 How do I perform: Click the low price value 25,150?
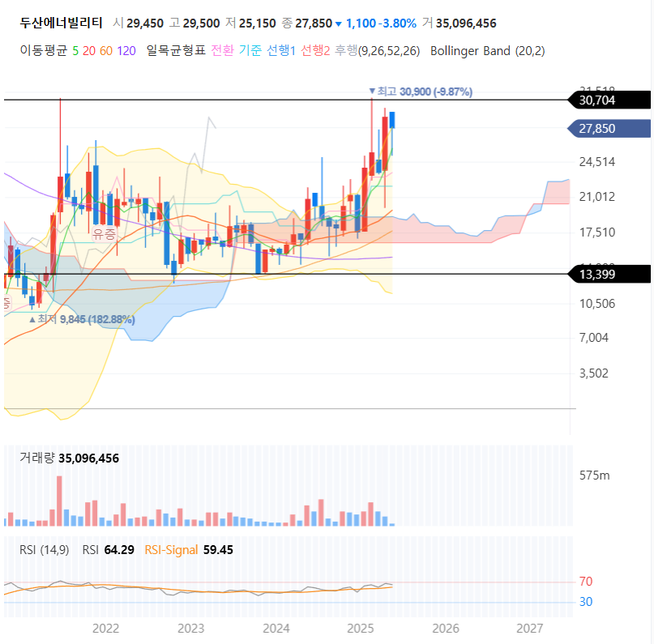point(258,23)
